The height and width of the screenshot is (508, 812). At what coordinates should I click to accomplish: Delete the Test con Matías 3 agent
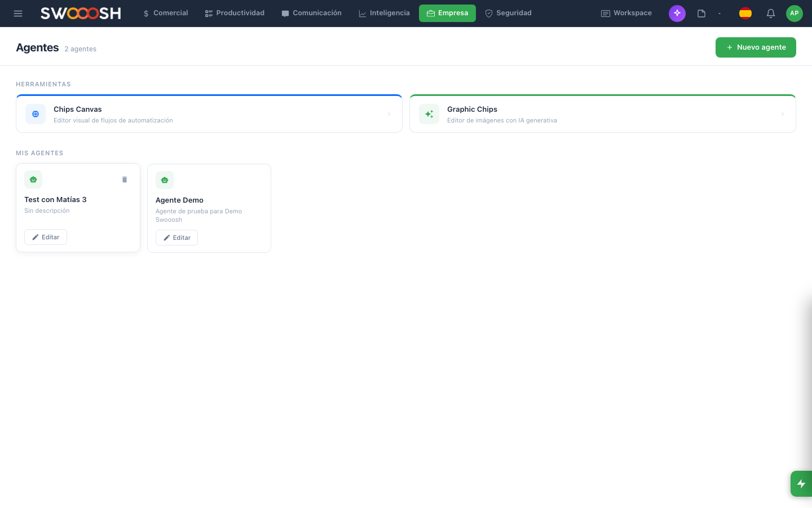125,179
